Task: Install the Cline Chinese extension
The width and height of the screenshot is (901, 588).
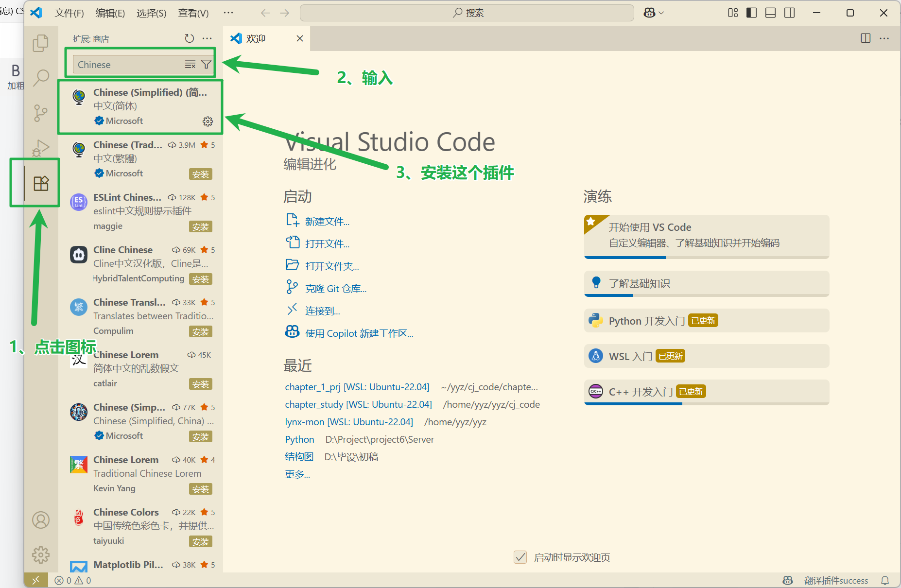Action: click(200, 279)
